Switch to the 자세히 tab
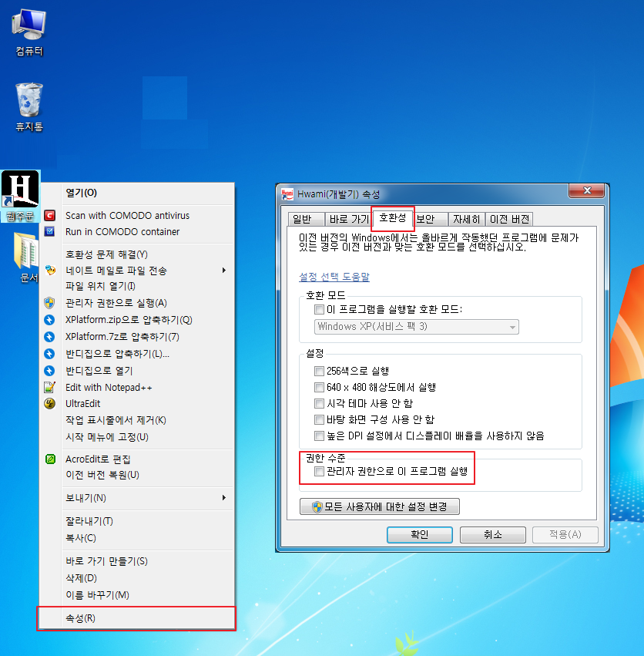644x656 pixels. [466, 219]
